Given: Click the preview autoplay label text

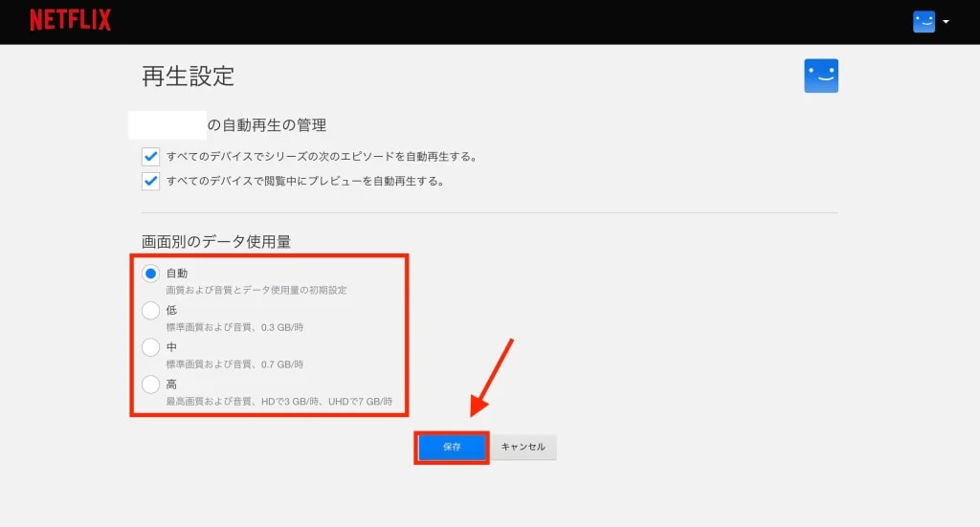Looking at the screenshot, I should [305, 181].
